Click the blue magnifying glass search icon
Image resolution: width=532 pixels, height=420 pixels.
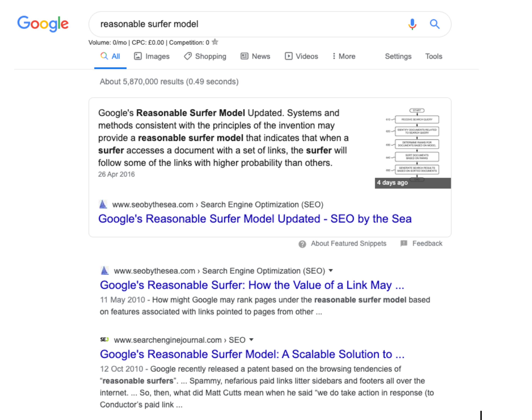(x=434, y=24)
